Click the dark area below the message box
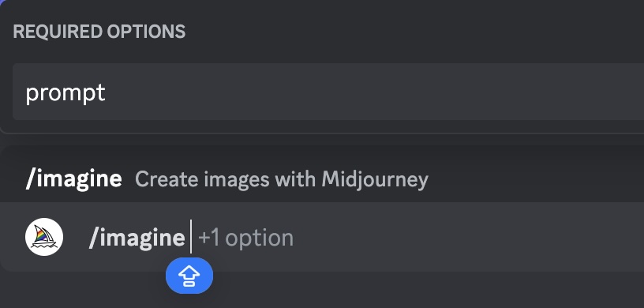This screenshot has height=308, width=644. (x=410, y=290)
